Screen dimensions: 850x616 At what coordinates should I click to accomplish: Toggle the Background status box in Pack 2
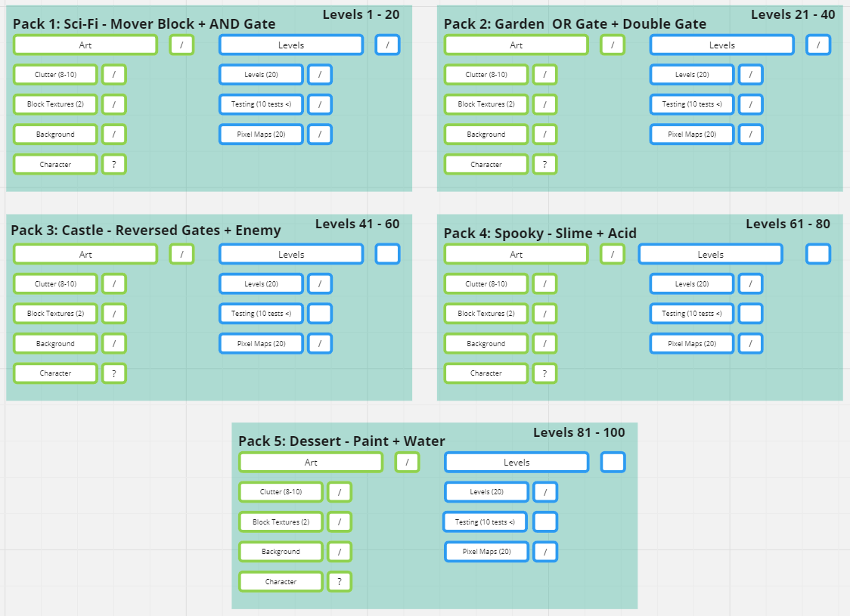pyautogui.click(x=544, y=134)
